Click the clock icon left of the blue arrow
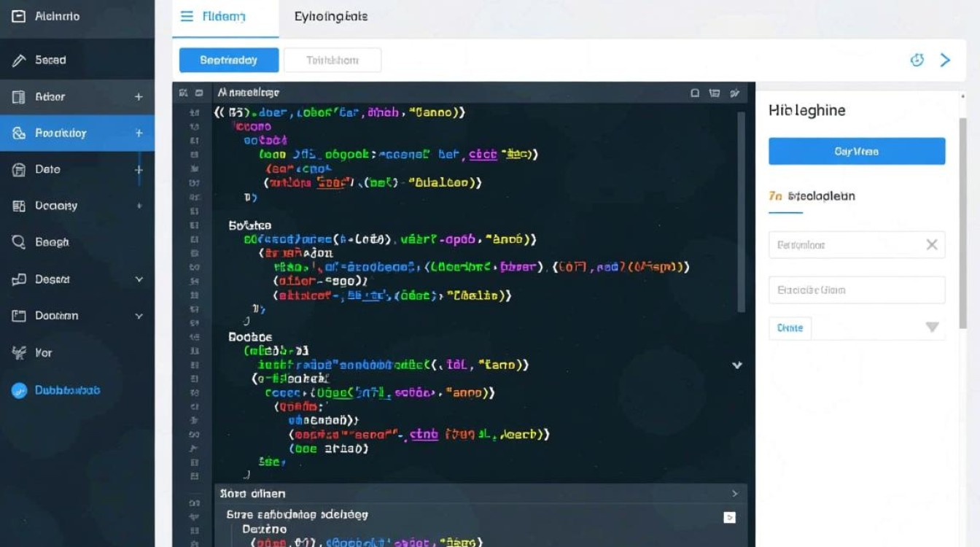Screen dimensions: 980x547 click(917, 60)
